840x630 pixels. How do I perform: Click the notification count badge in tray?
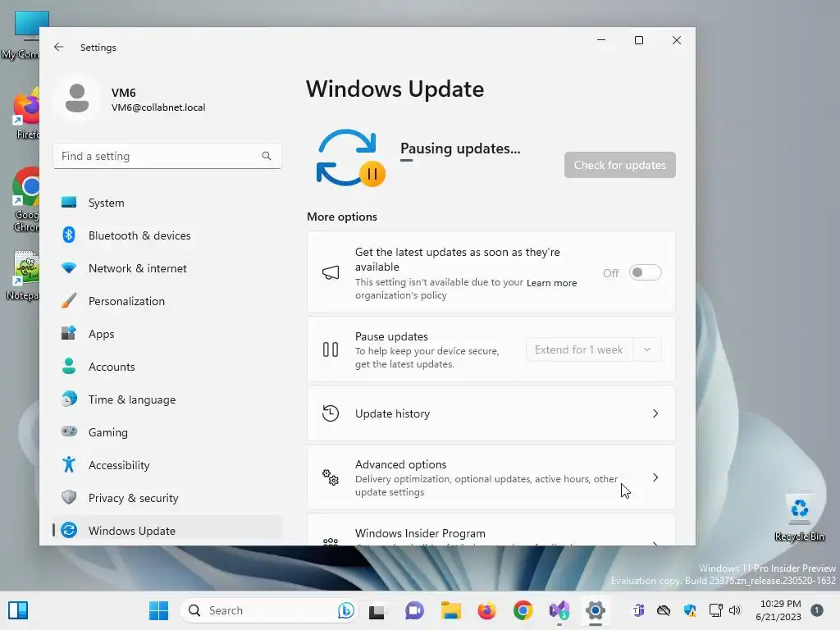click(817, 610)
